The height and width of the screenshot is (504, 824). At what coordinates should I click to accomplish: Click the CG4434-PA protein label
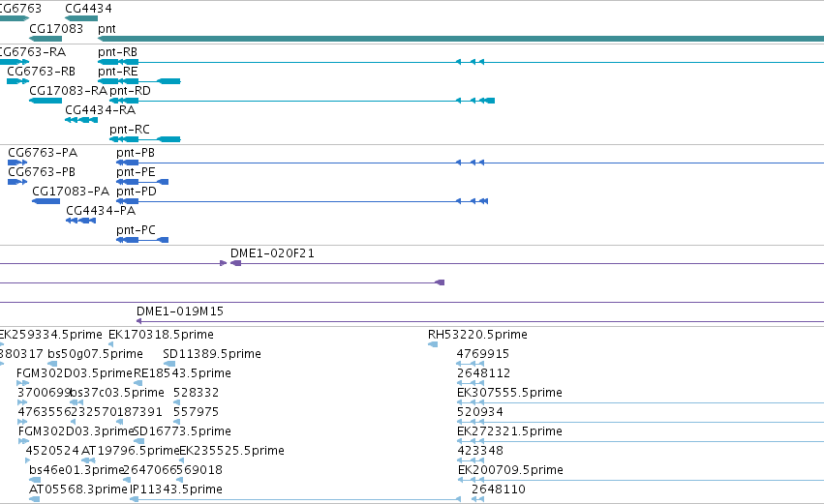[x=101, y=211]
